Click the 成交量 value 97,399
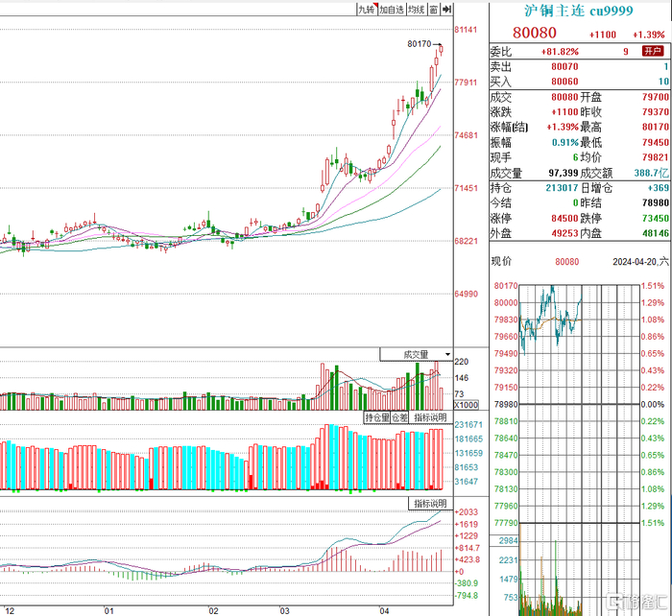 [564, 173]
